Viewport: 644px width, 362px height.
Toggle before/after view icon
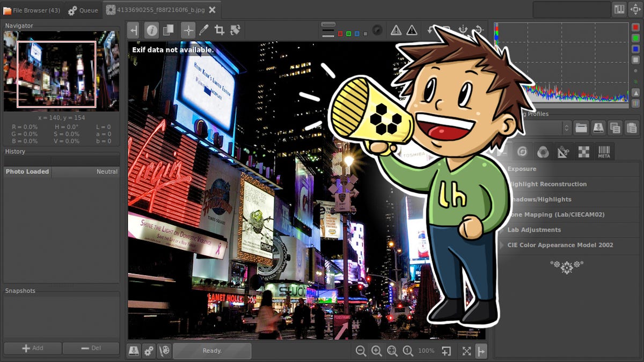point(168,30)
